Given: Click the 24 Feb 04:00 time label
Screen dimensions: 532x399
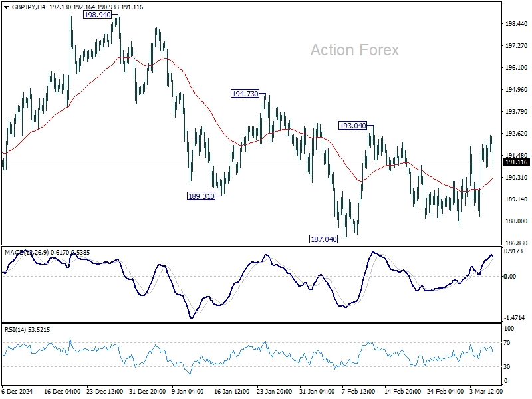Looking at the screenshot, I should (x=445, y=391).
